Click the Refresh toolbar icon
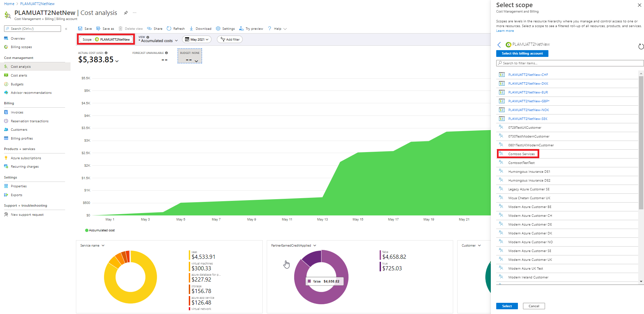This screenshot has height=314, width=644. point(169,29)
